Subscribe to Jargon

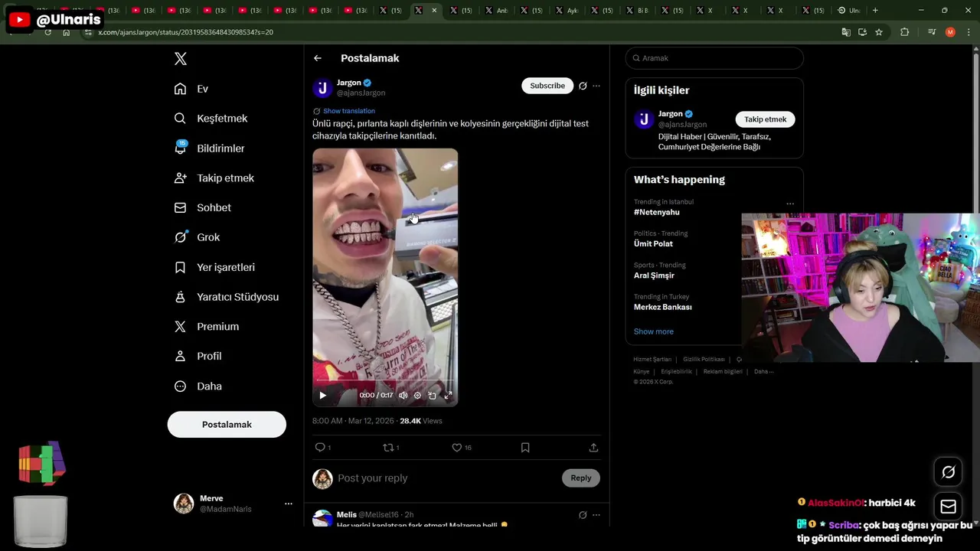[547, 86]
